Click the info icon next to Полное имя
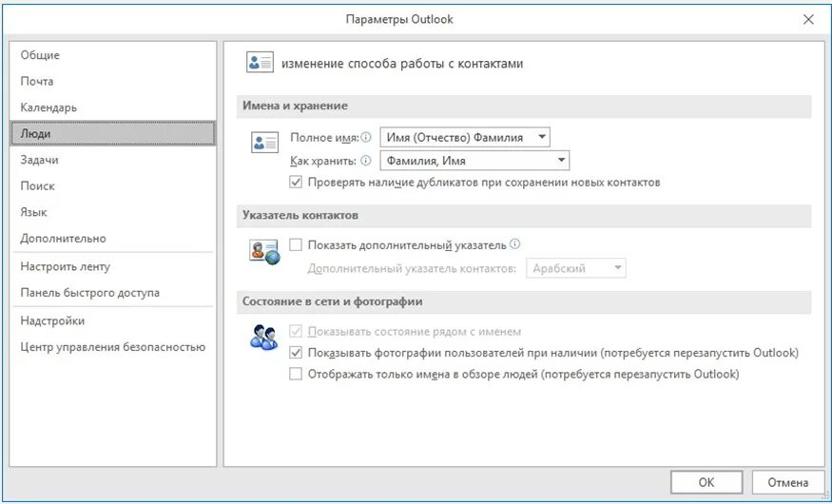 (x=366, y=138)
